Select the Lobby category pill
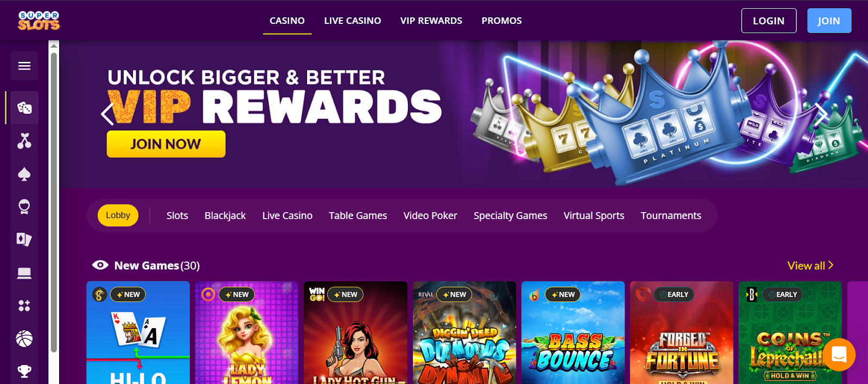 coord(118,215)
